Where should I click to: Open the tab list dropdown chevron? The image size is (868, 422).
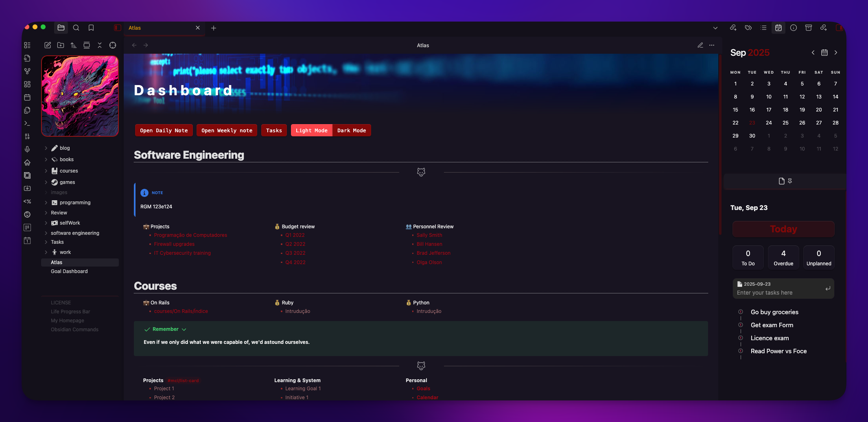point(715,28)
